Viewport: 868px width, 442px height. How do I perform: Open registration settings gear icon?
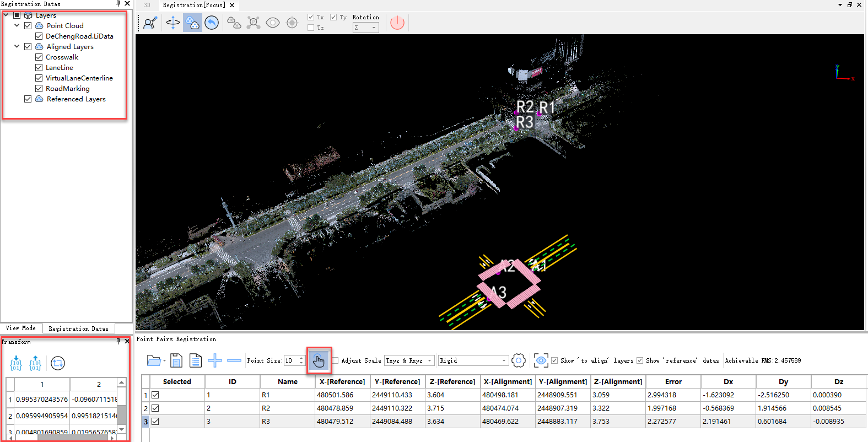[519, 360]
